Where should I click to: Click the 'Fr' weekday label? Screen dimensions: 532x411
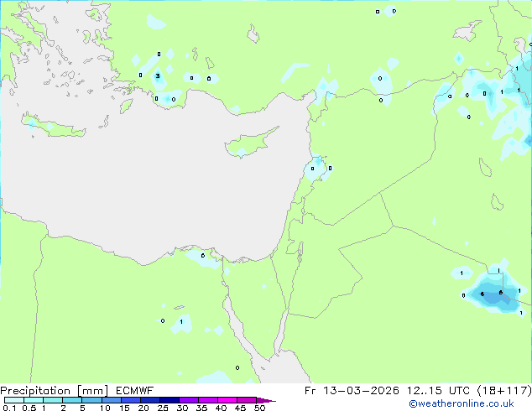tap(310, 391)
